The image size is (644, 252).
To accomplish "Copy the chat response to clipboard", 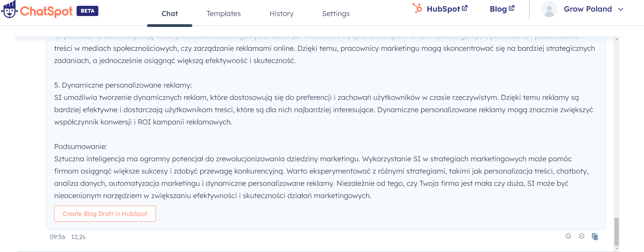I will click(595, 236).
